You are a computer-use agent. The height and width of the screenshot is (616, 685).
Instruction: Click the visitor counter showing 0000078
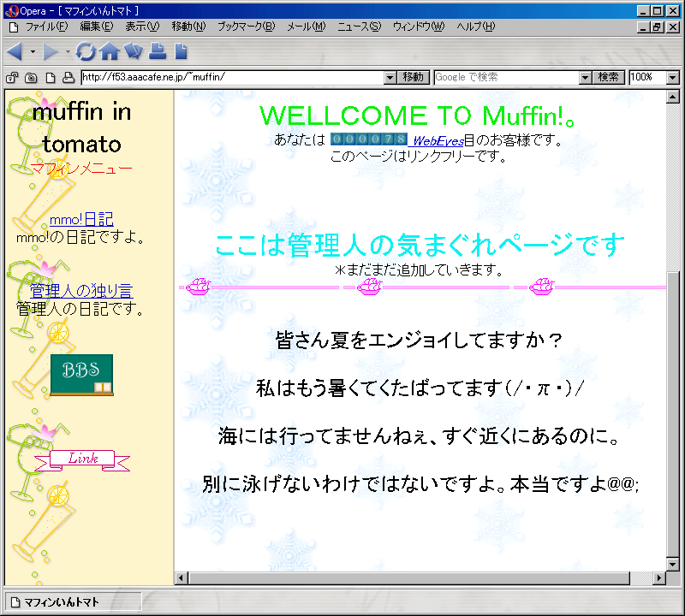369,139
